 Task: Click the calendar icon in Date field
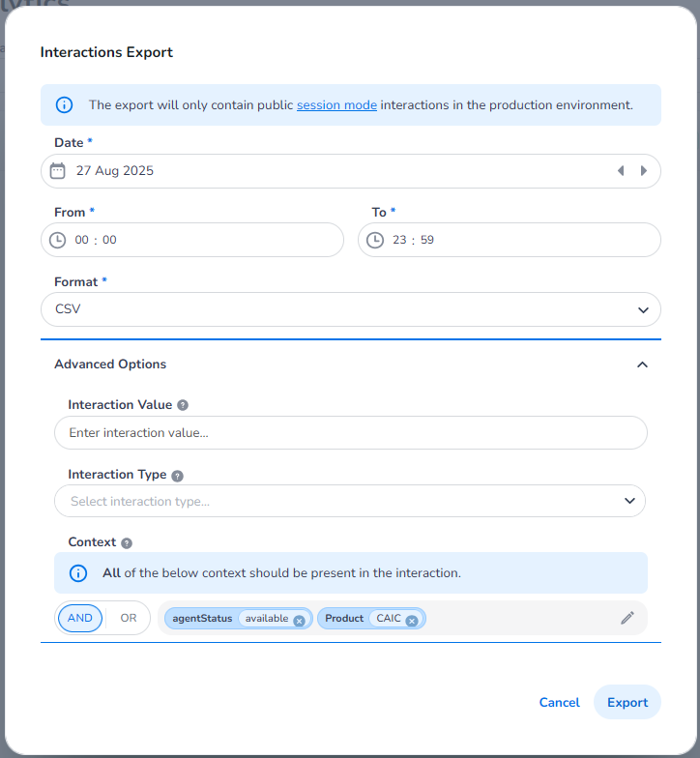(x=58, y=171)
